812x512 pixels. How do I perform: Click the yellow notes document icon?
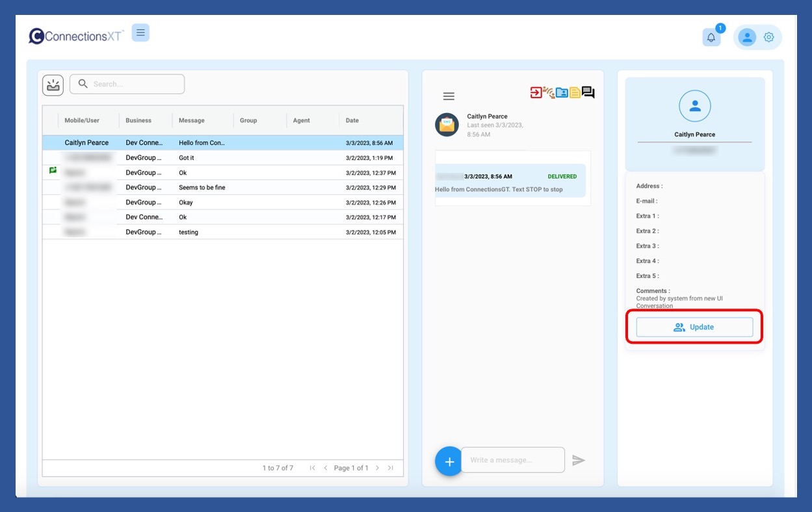click(575, 93)
